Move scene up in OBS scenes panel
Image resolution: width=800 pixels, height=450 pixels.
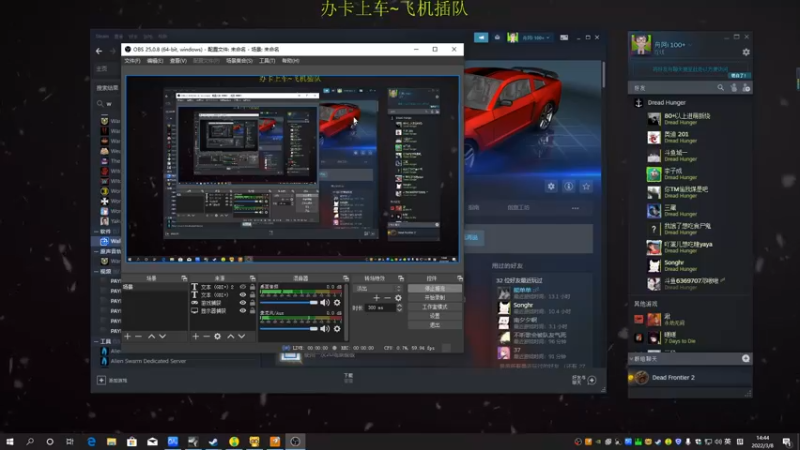point(152,337)
